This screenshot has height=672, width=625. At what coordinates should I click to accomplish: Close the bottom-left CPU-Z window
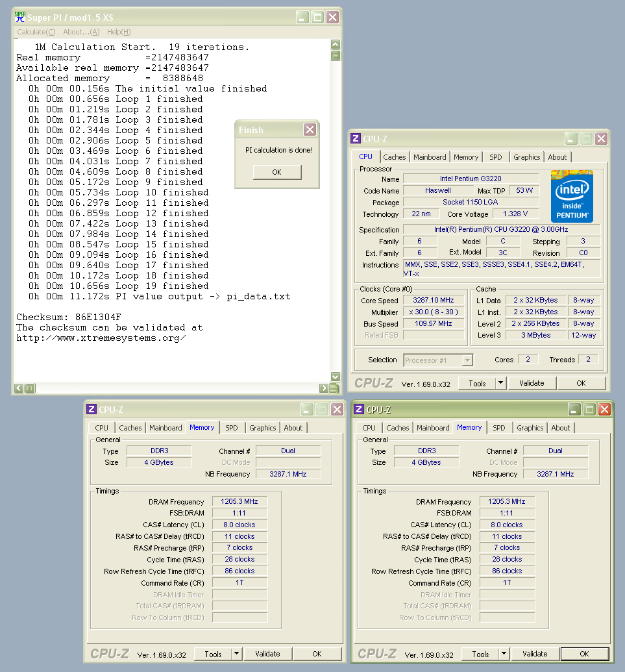click(x=337, y=410)
